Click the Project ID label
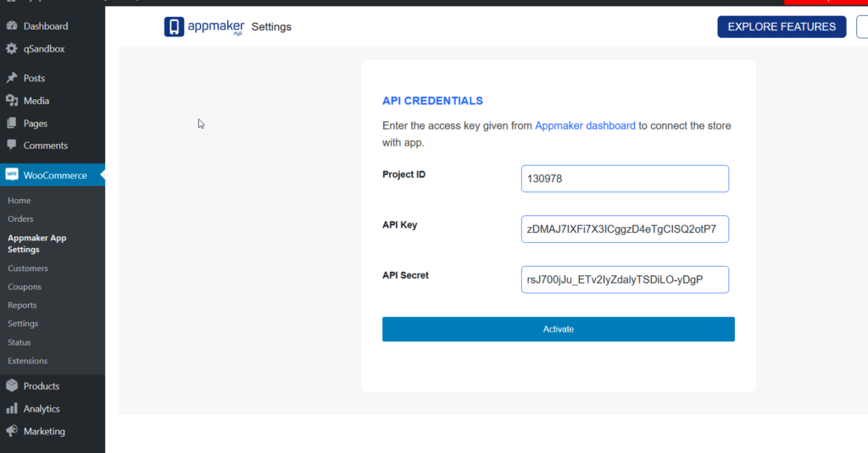The height and width of the screenshot is (453, 868). click(x=403, y=174)
